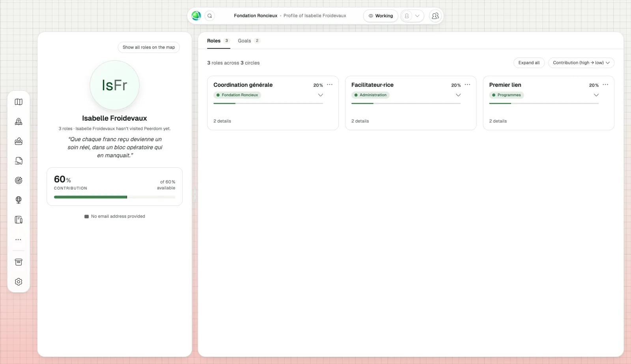
Task: Switch to the Goals tab
Action: (249, 41)
